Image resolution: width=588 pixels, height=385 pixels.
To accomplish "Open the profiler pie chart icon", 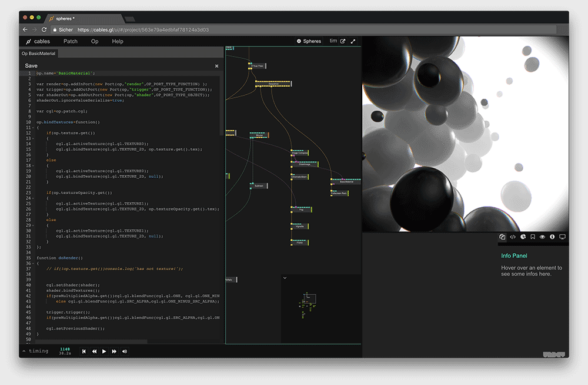I will coord(523,237).
